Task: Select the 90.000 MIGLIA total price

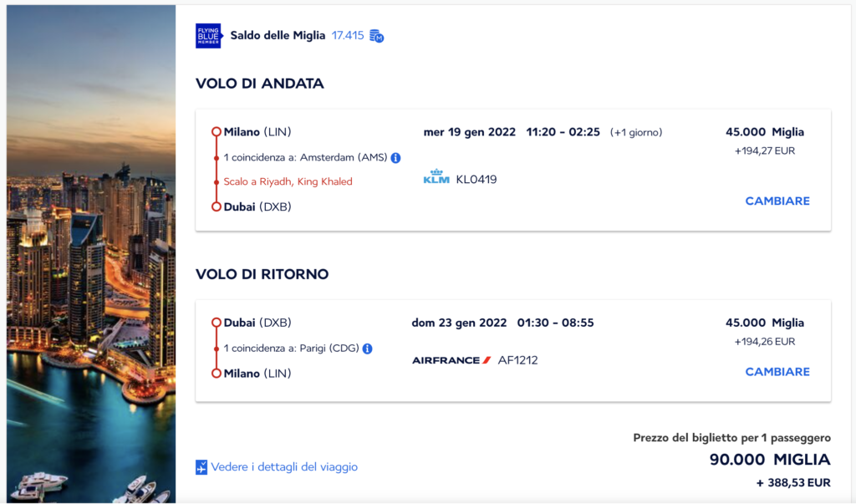Action: pos(770,460)
